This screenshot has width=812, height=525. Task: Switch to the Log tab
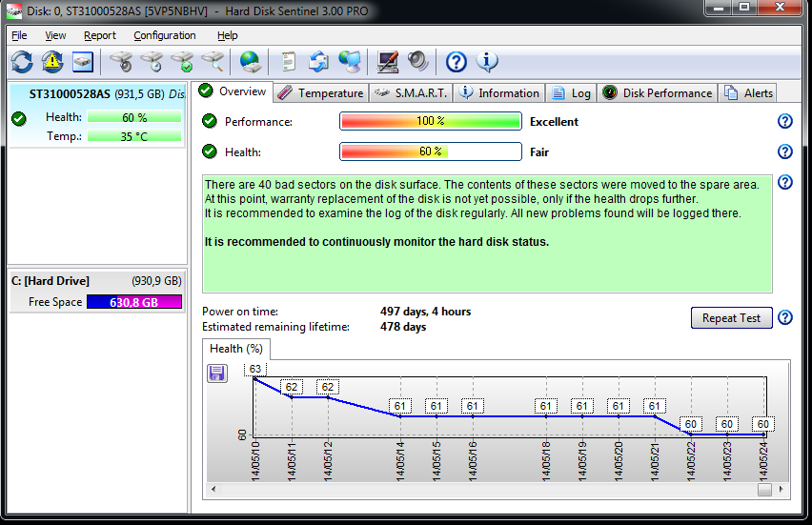pyautogui.click(x=571, y=93)
